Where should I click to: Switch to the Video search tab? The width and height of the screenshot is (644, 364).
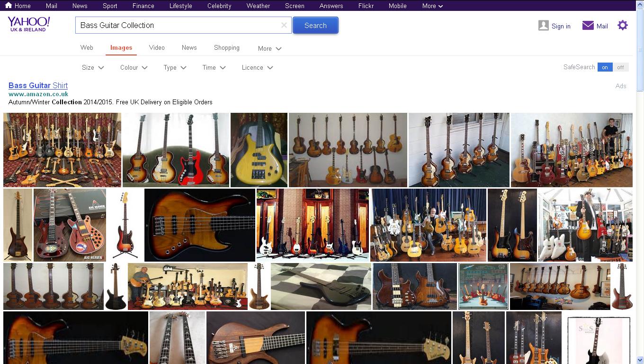[157, 47]
